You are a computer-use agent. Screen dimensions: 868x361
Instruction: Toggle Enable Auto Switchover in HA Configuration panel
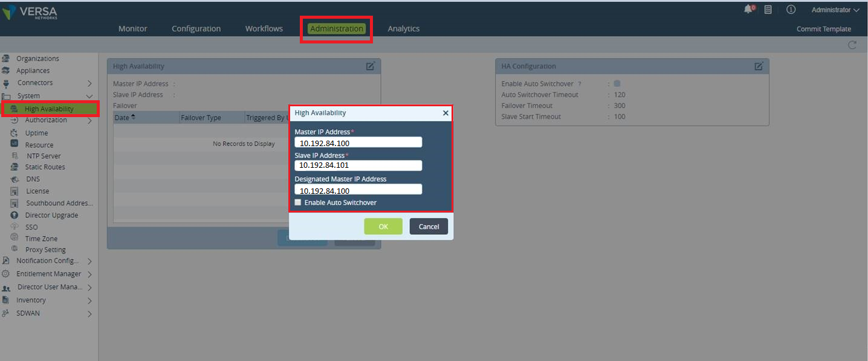pyautogui.click(x=617, y=85)
